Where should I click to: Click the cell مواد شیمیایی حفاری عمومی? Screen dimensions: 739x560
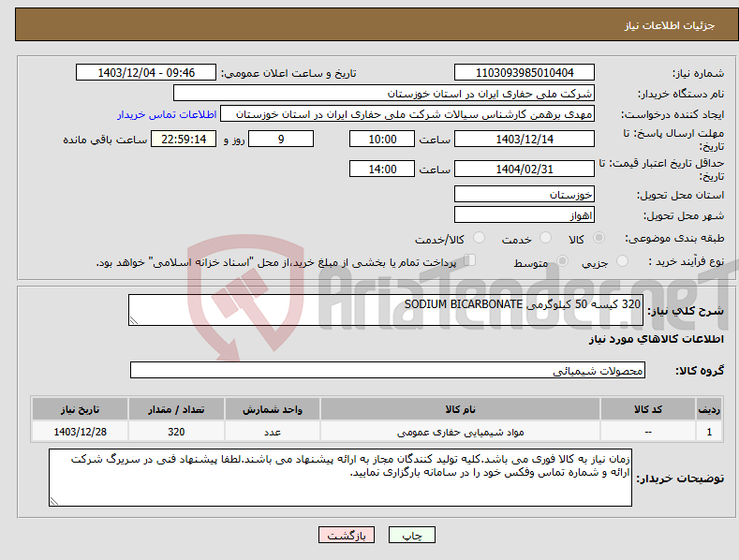pyautogui.click(x=460, y=432)
